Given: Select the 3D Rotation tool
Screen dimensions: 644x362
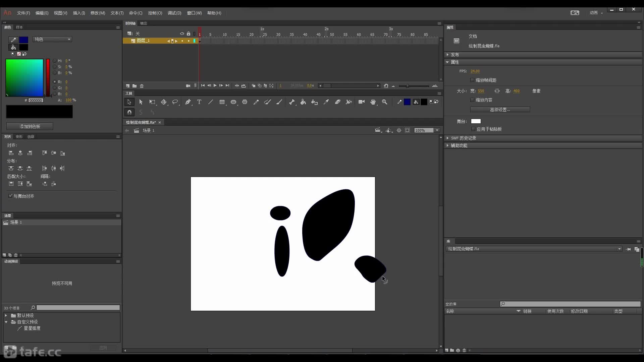Looking at the screenshot, I should point(164,102).
